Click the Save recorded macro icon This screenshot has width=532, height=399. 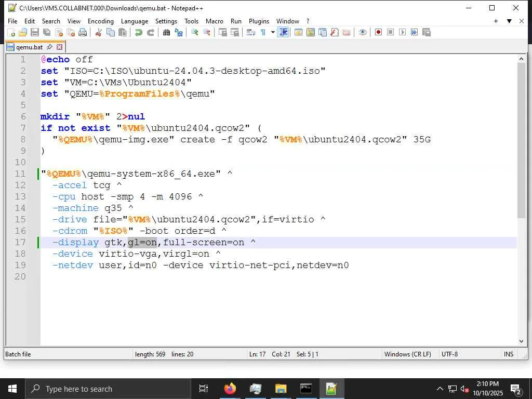tap(427, 32)
